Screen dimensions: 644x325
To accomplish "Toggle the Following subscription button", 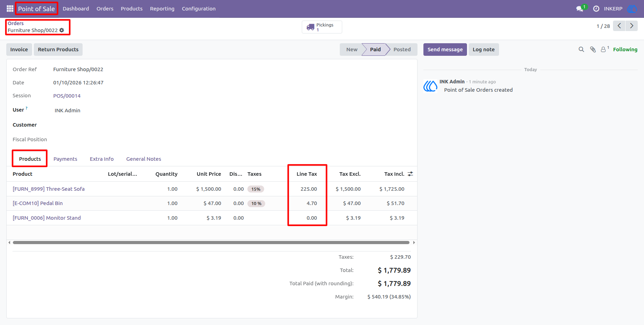I will coord(625,50).
